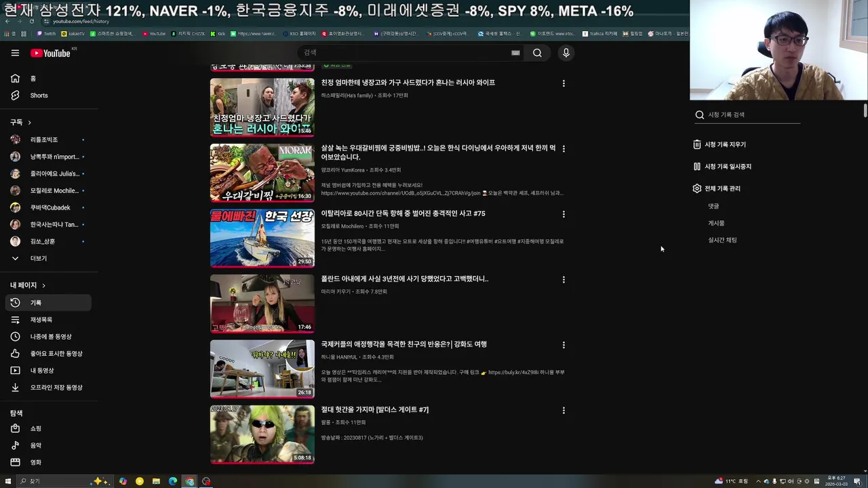Viewport: 868px width, 488px height.
Task: Expand the 내 페이지 section chevron
Action: [x=43, y=285]
